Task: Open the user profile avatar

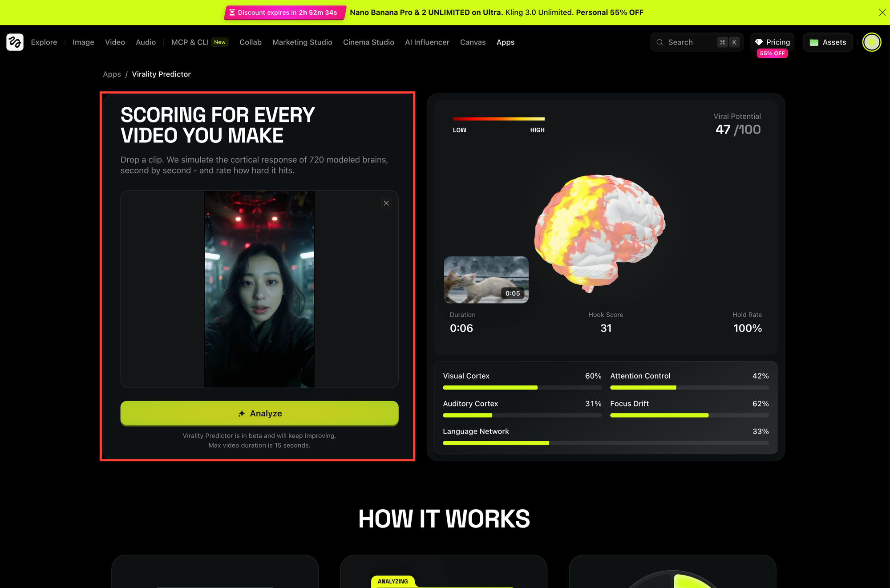Action: pos(871,42)
